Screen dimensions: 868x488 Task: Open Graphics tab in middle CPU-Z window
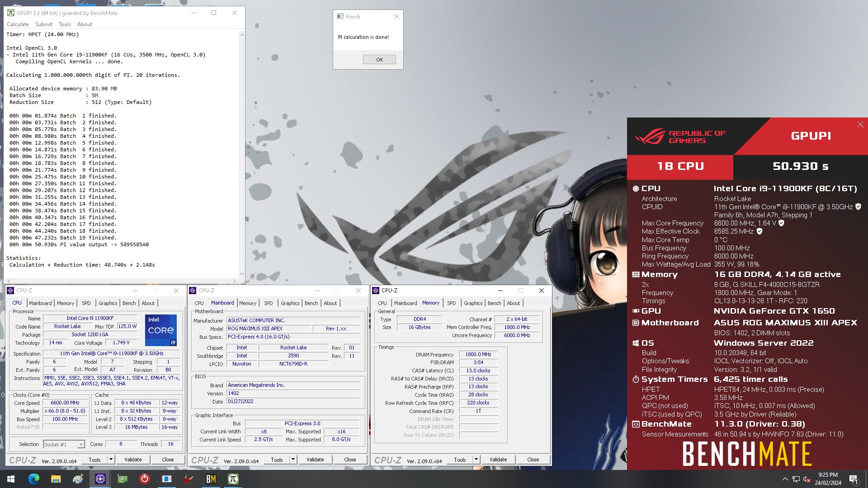coord(290,303)
